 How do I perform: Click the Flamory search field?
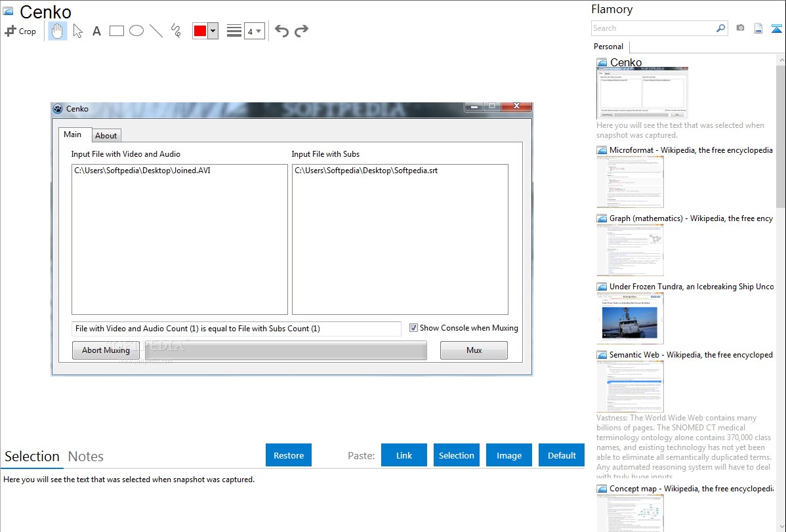click(x=653, y=28)
